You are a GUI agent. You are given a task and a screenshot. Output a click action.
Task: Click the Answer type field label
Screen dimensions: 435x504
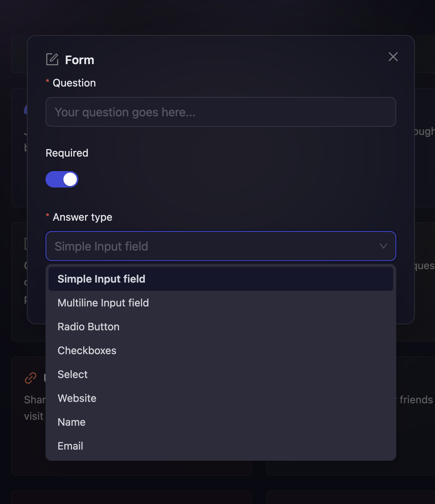(x=82, y=217)
